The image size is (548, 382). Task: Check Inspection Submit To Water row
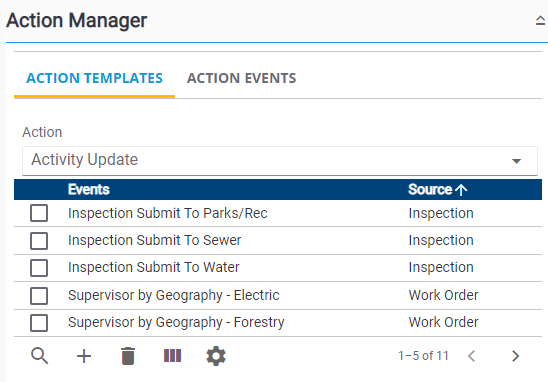pos(39,268)
